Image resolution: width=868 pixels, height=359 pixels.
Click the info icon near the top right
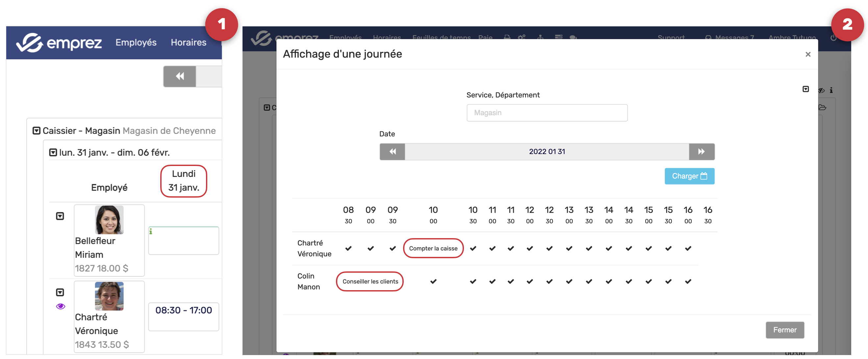coord(831,90)
